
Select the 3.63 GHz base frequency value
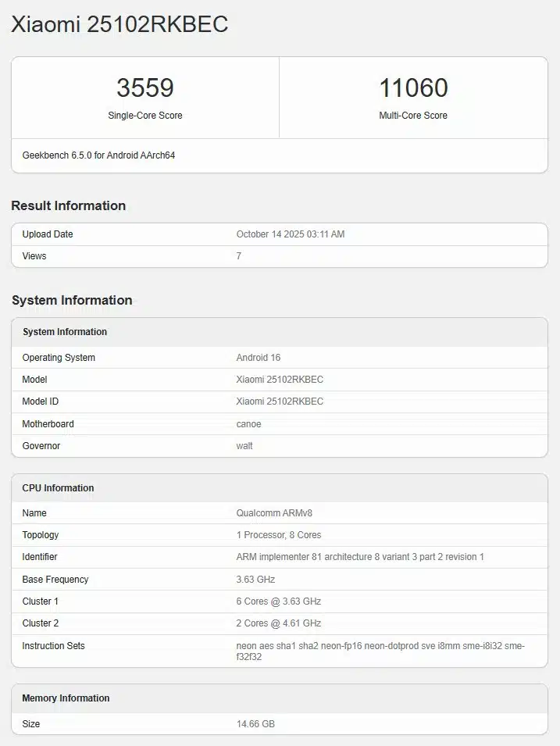[255, 580]
